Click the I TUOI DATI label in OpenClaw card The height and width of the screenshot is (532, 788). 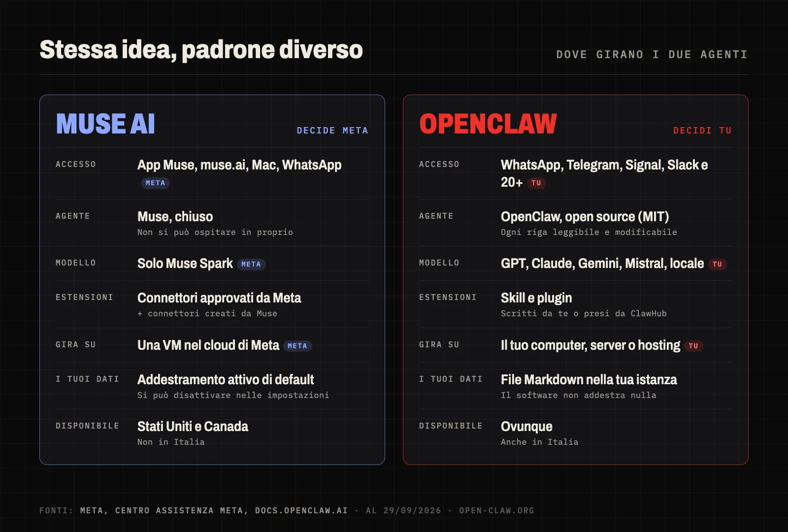coord(451,379)
